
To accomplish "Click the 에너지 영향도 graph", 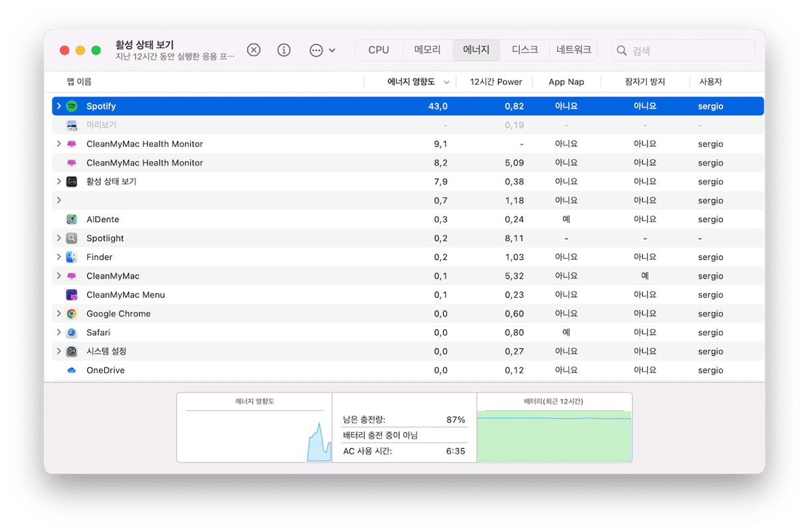I will click(255, 427).
